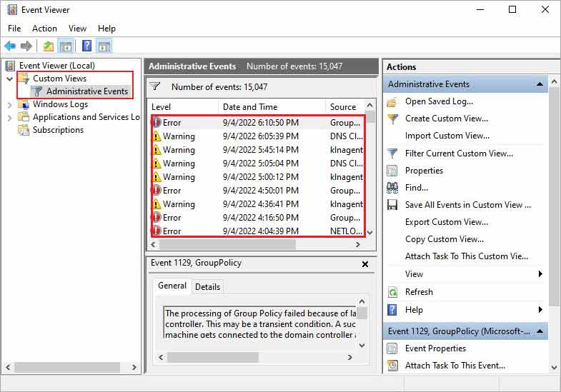The image size is (561, 392).
Task: Click the Open Saved Log folder icon
Action: (x=392, y=102)
